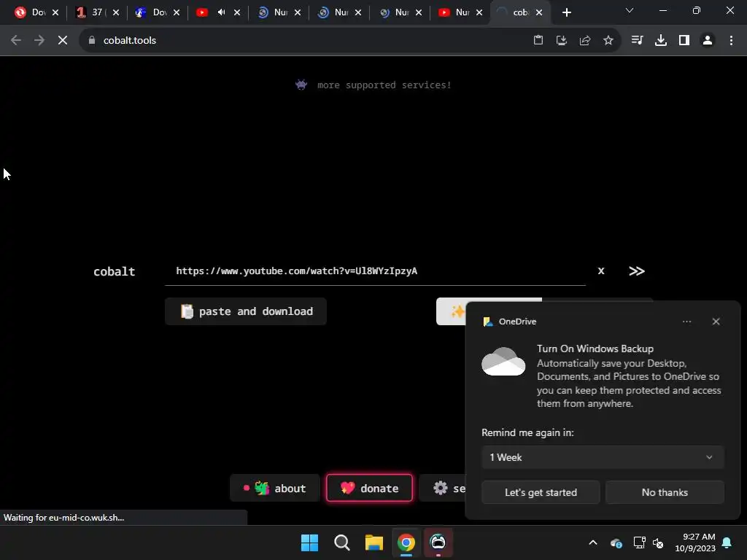This screenshot has height=560, width=747.
Task: Mute the audio-playing YouTube tab speaker icon
Action: tap(222, 12)
